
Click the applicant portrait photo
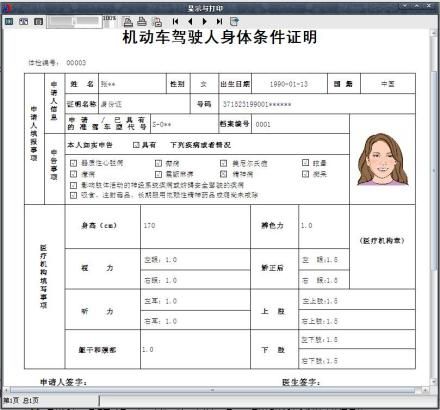click(383, 159)
